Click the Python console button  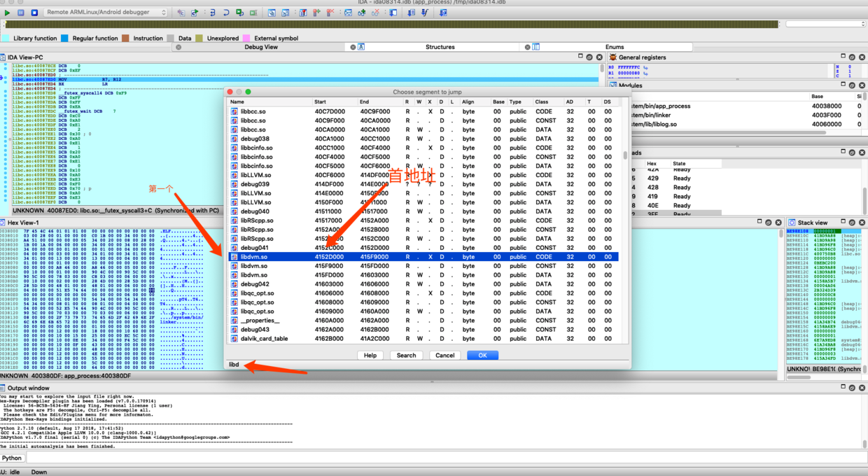(12, 458)
